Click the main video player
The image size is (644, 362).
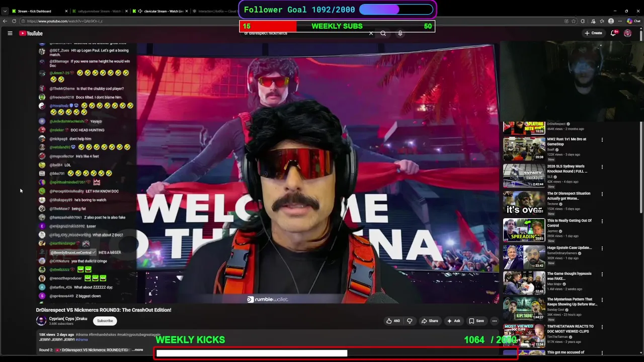[268, 173]
